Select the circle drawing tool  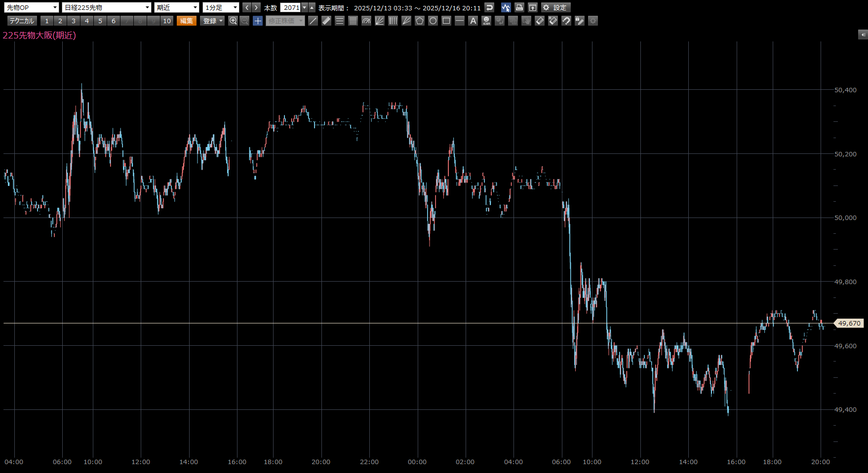(433, 21)
